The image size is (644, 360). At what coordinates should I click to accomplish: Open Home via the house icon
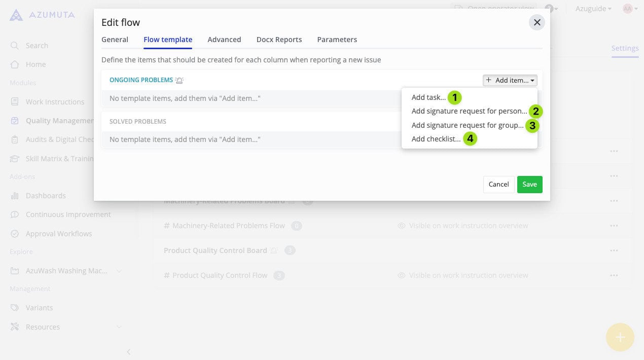click(15, 64)
